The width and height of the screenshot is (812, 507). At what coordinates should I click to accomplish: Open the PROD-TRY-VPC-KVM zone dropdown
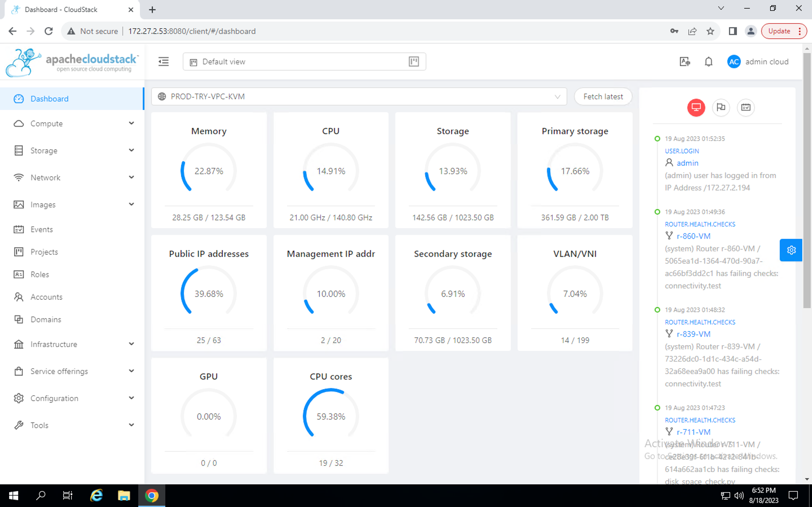click(359, 97)
